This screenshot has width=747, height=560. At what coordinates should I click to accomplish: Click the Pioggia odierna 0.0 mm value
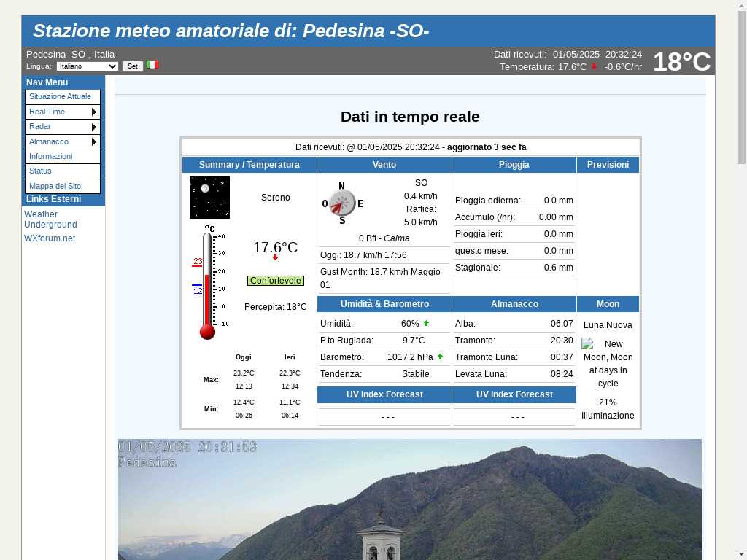(x=558, y=201)
